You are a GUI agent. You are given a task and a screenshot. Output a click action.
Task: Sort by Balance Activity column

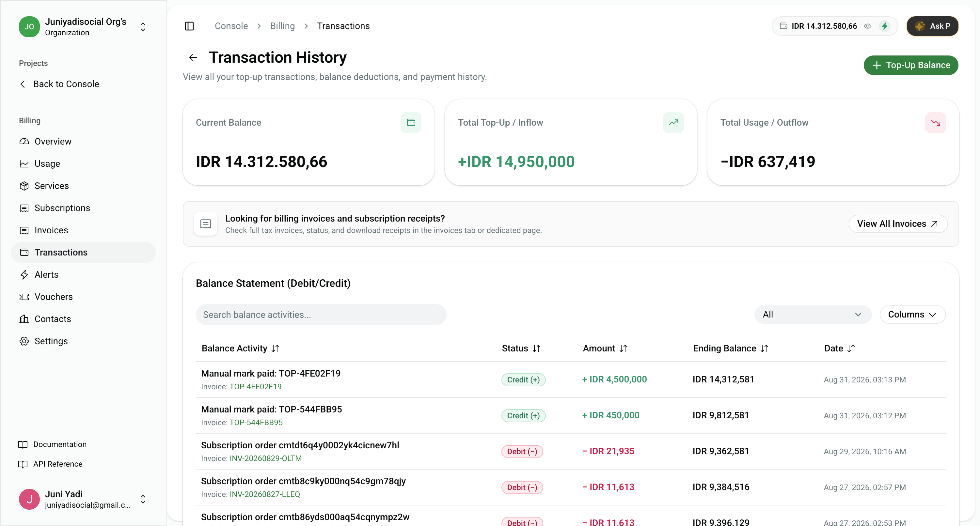241,348
